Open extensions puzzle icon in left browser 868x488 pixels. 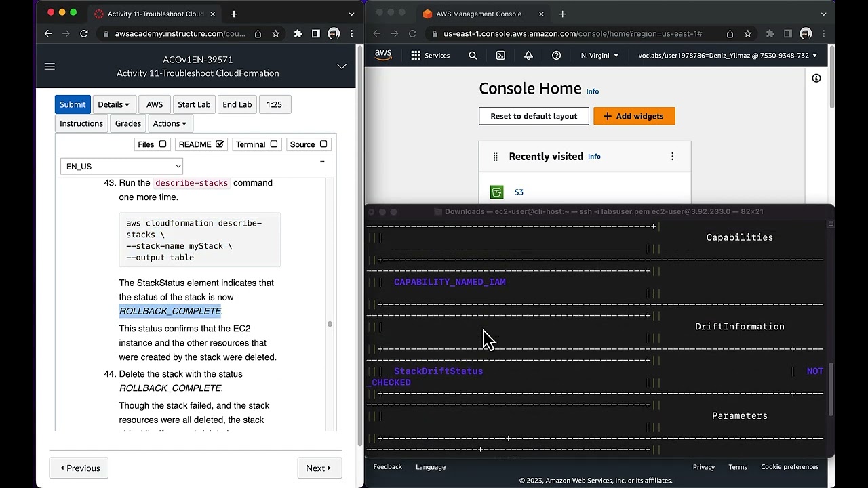[298, 33]
